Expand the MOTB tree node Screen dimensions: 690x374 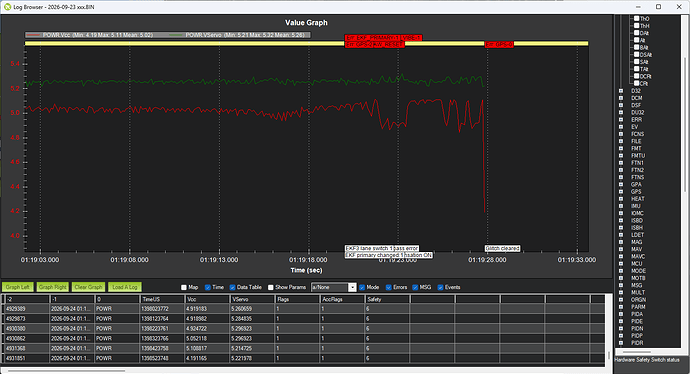pyautogui.click(x=621, y=278)
